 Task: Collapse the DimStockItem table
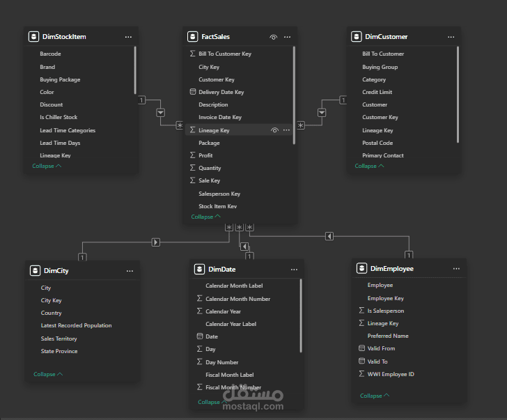click(x=47, y=166)
